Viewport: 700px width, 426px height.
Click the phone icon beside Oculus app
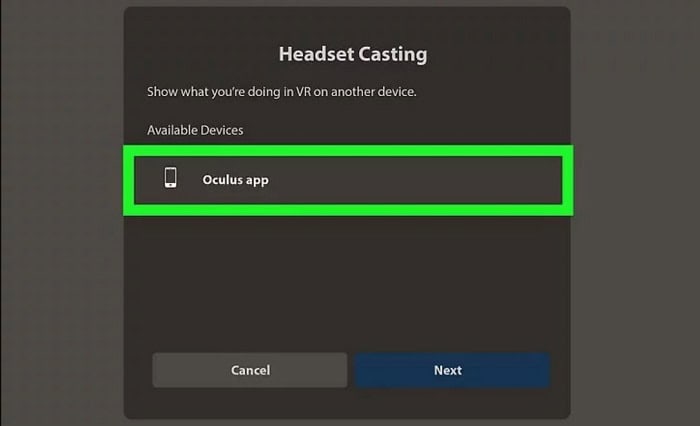(x=170, y=177)
